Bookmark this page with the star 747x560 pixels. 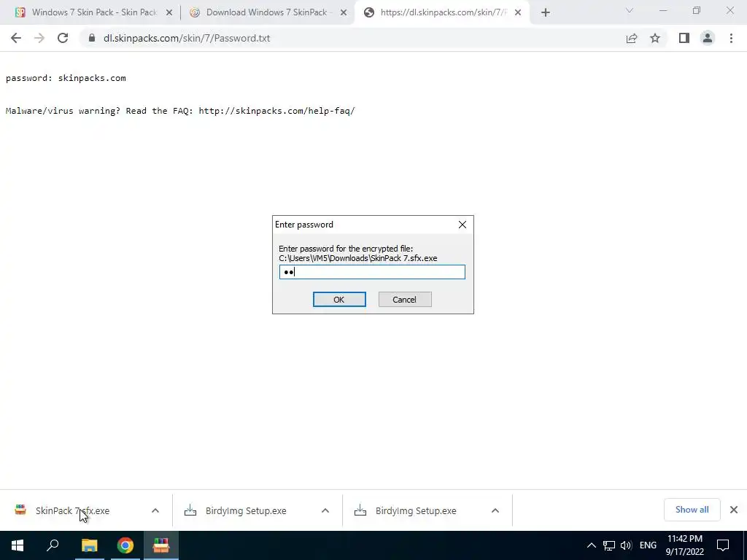[x=655, y=38]
